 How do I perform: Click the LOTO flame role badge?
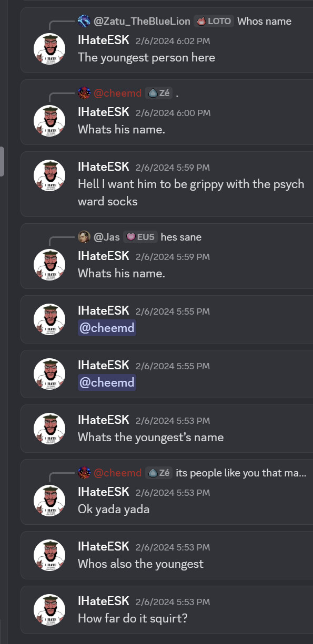pos(214,21)
